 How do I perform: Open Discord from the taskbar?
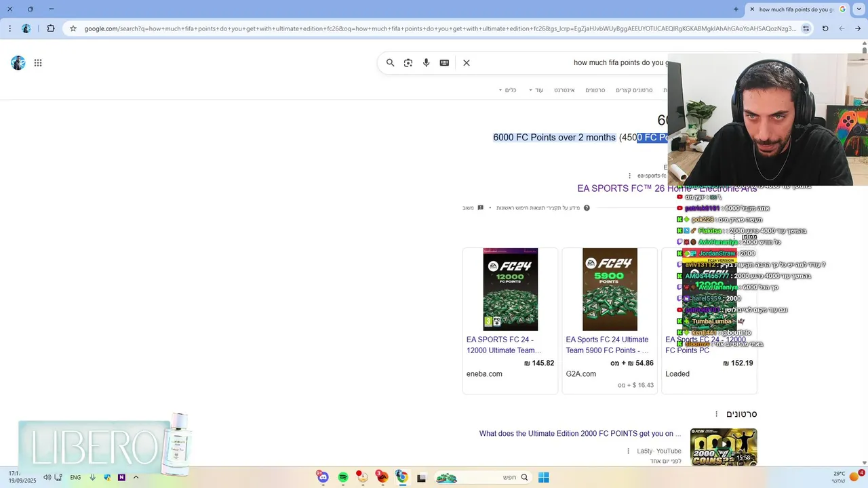coord(323,477)
